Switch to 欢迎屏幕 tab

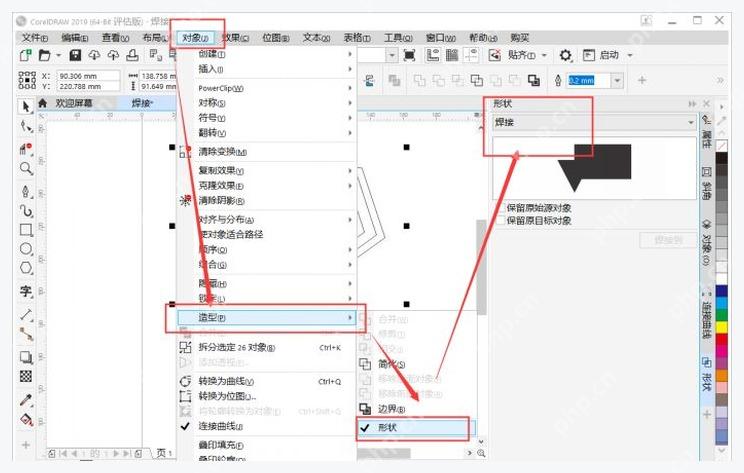(74, 103)
